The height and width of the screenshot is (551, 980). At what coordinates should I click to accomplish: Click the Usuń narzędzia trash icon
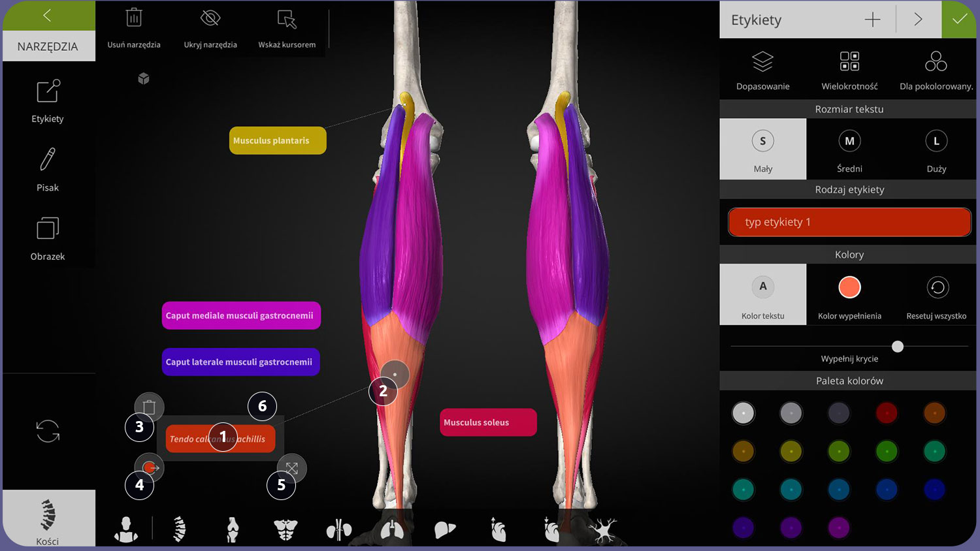tap(134, 19)
